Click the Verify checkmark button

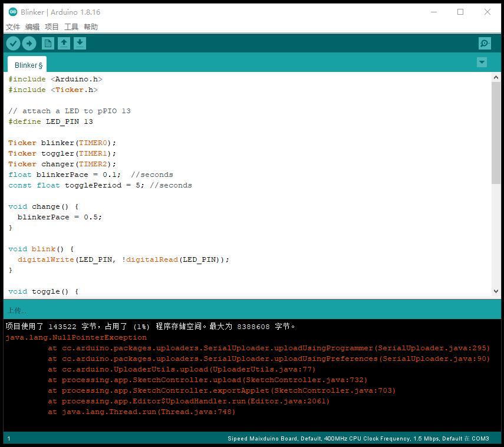click(x=13, y=44)
